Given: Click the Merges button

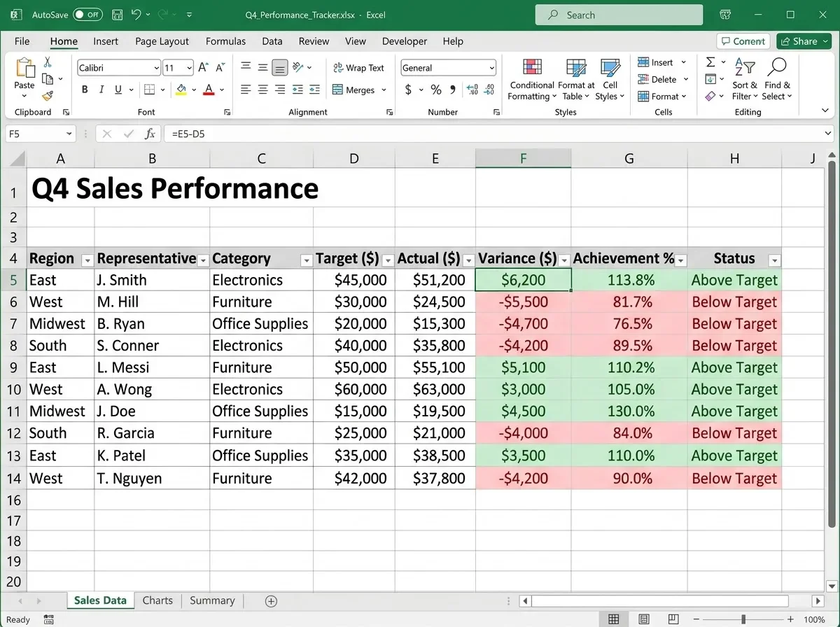Looking at the screenshot, I should point(358,90).
